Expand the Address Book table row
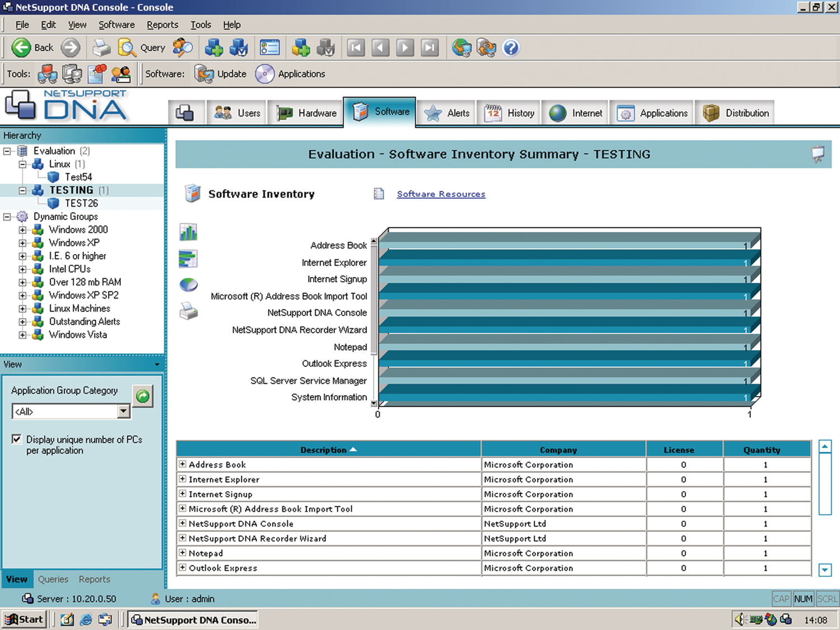The width and height of the screenshot is (840, 630). point(183,464)
